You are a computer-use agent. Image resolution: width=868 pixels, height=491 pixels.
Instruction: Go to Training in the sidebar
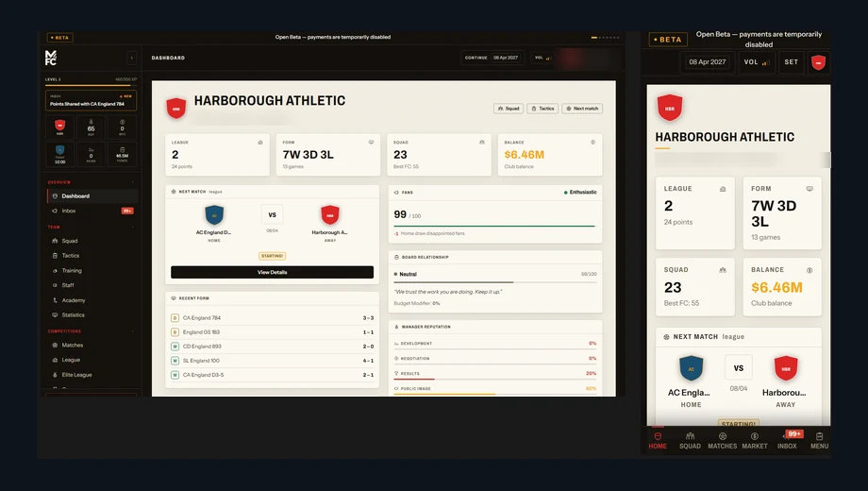(x=92, y=270)
